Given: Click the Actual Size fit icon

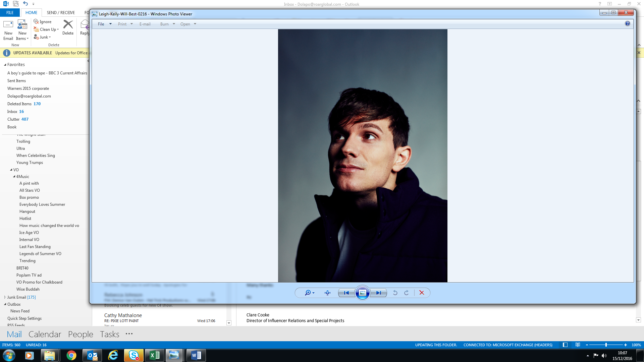Looking at the screenshot, I should (328, 293).
